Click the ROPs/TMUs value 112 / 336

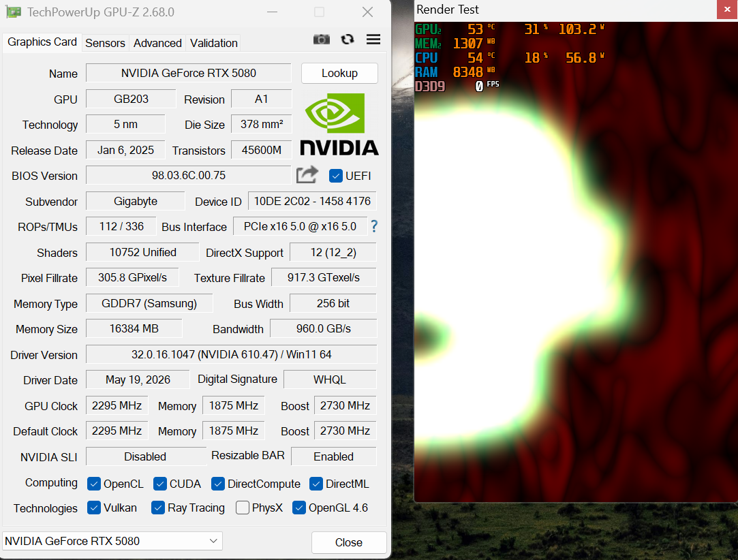click(x=121, y=226)
